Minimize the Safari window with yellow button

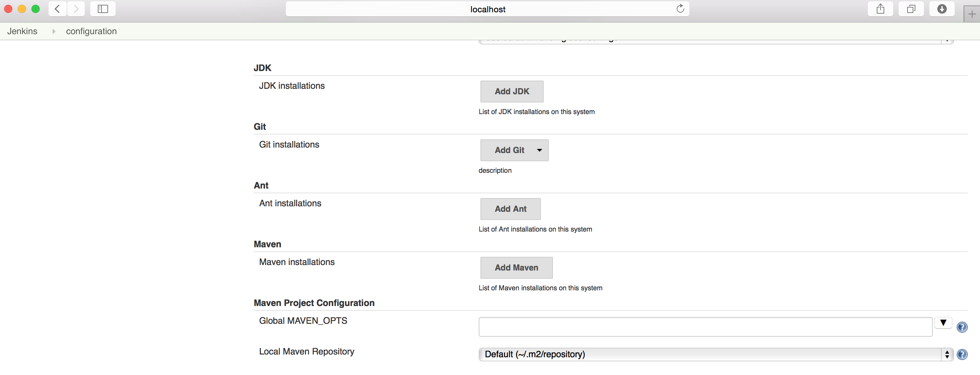point(22,9)
